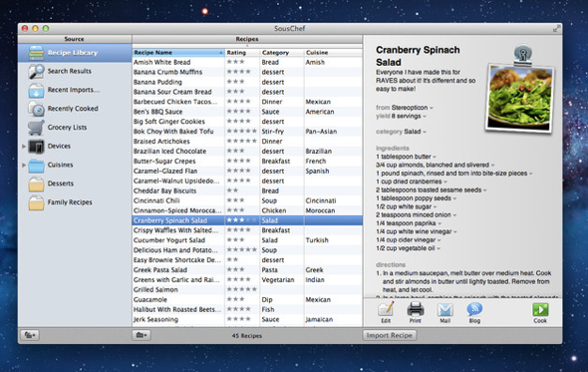The height and width of the screenshot is (372, 588).
Task: Open the Search Results magnifier icon
Action: 36,71
